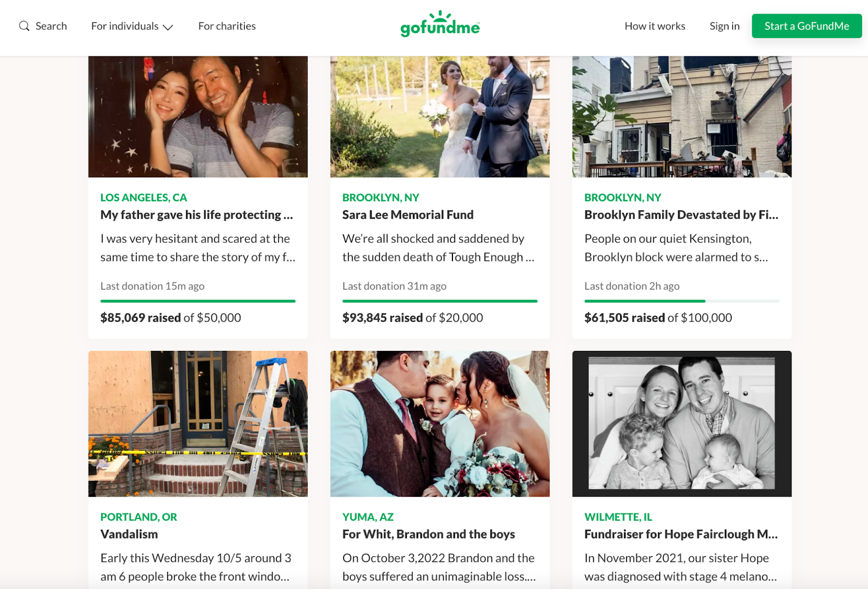The image size is (868, 589).
Task: Open the black and white family portrait
Action: coord(682,424)
